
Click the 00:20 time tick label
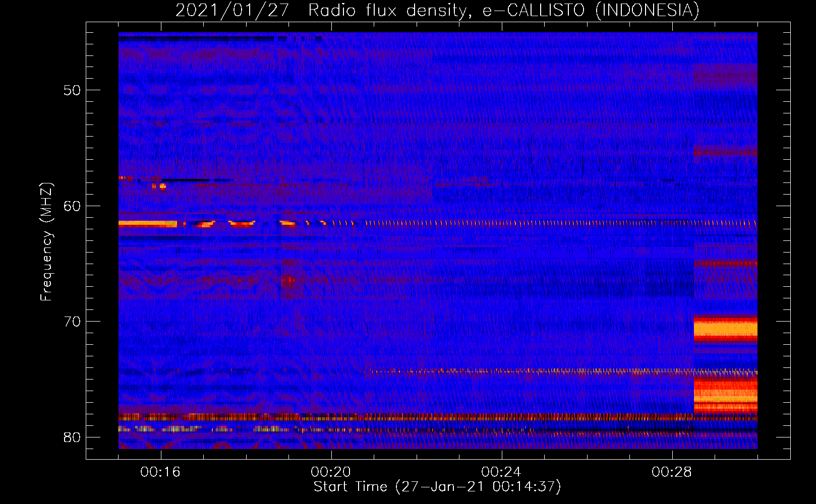coord(331,472)
